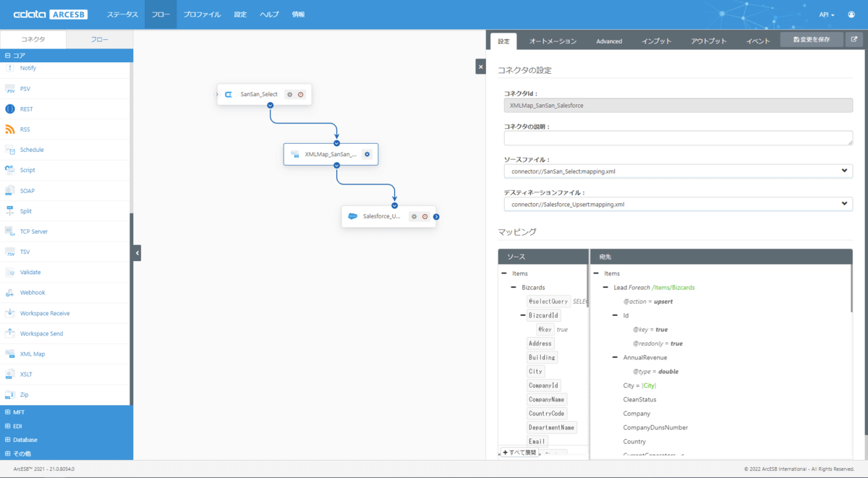Screen dimensions: 868x478
Task: Open settings gear on XMLMap_SanSan node
Action: [x=367, y=154]
